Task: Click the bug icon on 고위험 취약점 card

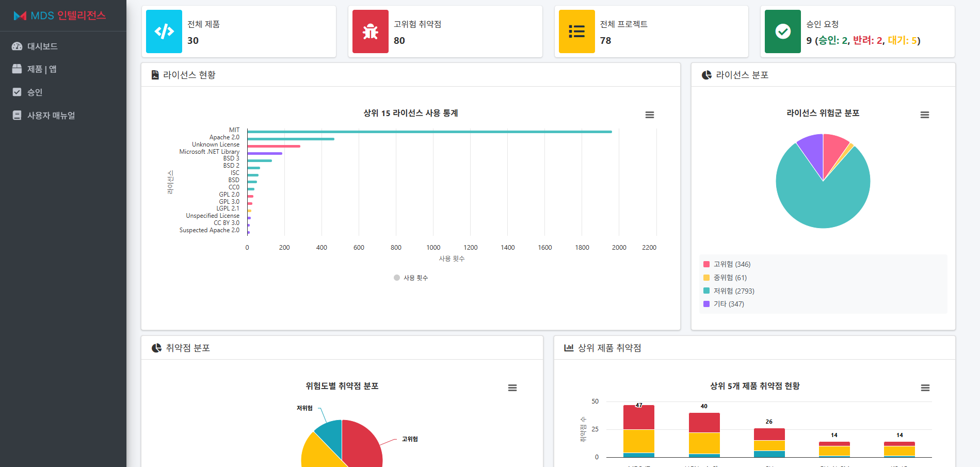Action: point(369,31)
